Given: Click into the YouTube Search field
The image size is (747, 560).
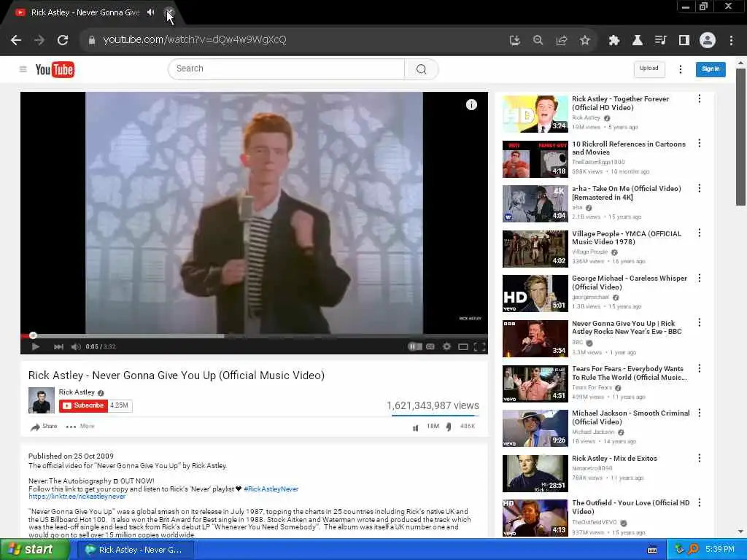Looking at the screenshot, I should tap(286, 69).
